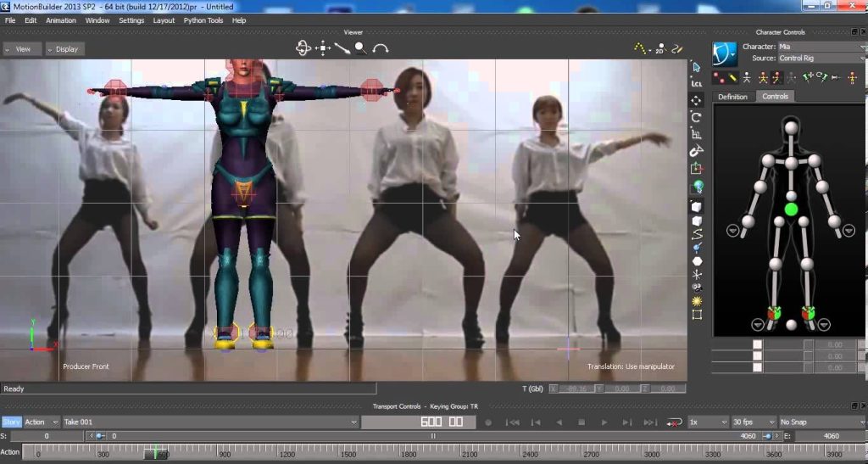Open the Take 001 dropdown
868x464 pixels.
pos(210,422)
